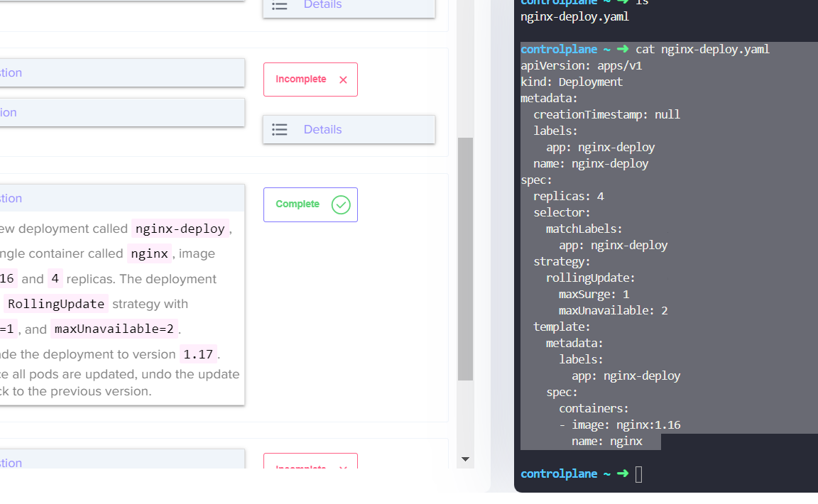Click 'nginx-deploy.yaml' ls output at terminal top
The image size is (818, 504).
tap(575, 17)
